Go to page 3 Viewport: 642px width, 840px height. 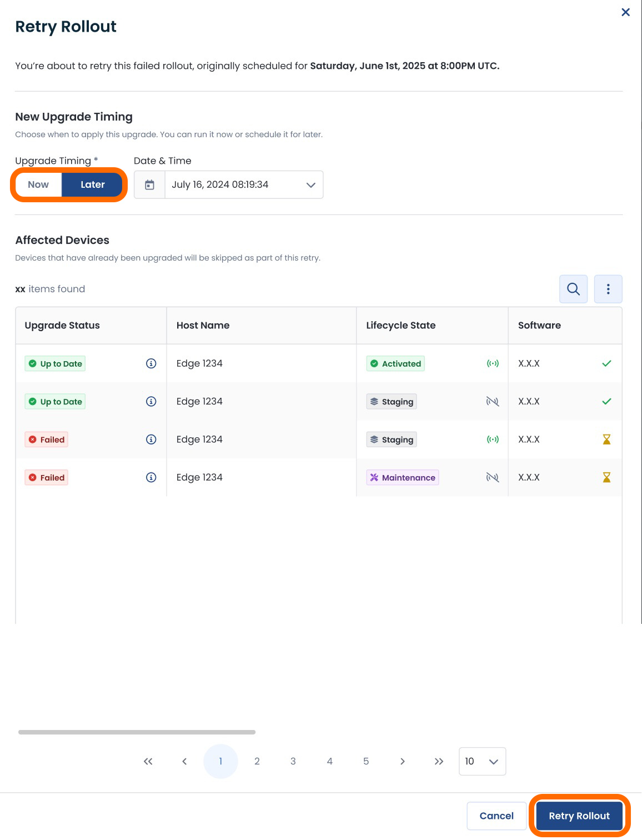(x=293, y=761)
